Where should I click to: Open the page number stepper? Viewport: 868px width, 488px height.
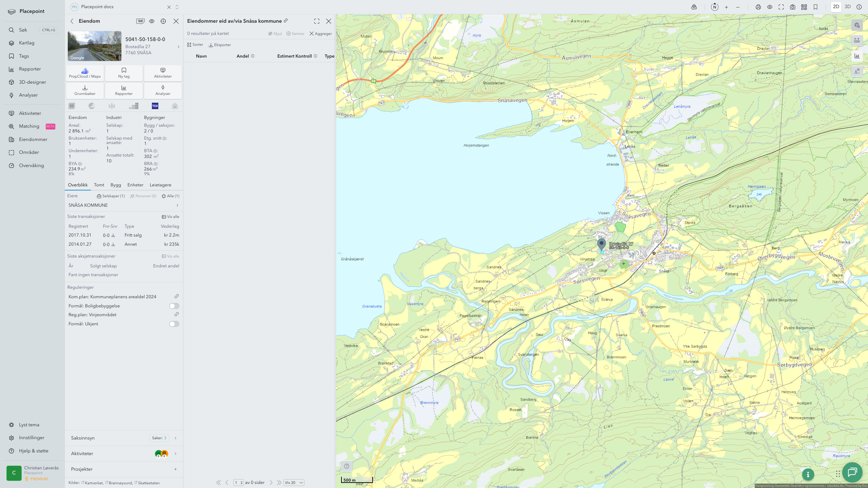click(x=238, y=483)
